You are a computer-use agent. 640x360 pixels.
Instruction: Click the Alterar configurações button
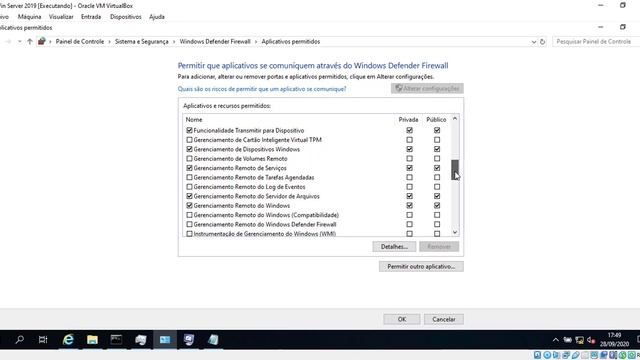tap(427, 89)
